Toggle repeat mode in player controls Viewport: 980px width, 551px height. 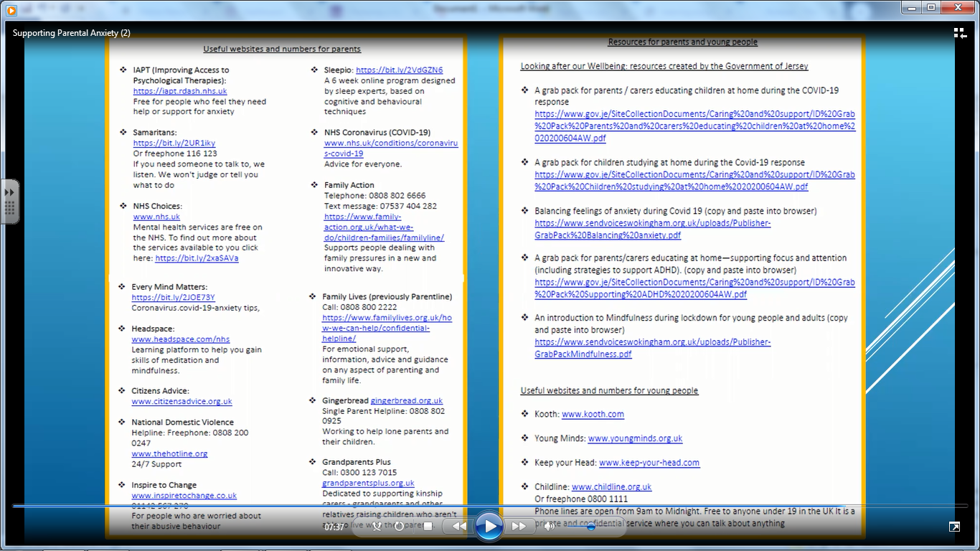click(x=400, y=526)
